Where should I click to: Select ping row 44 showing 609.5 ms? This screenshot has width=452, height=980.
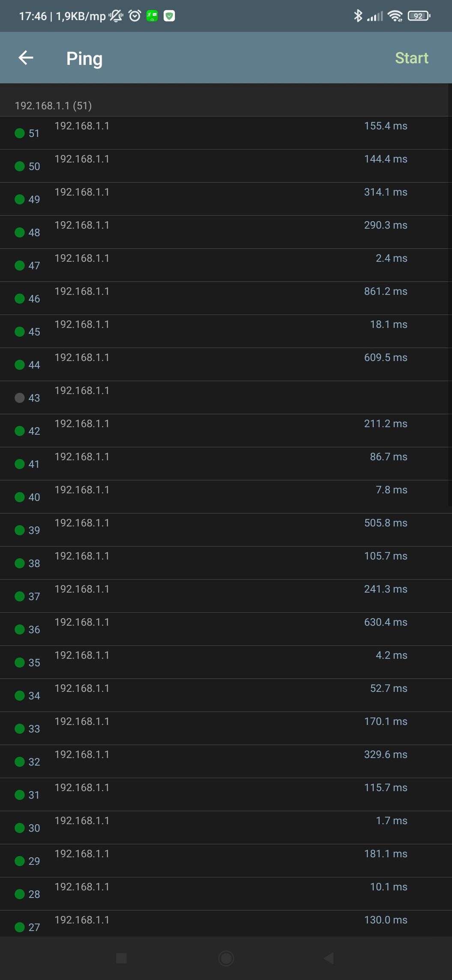point(226,364)
